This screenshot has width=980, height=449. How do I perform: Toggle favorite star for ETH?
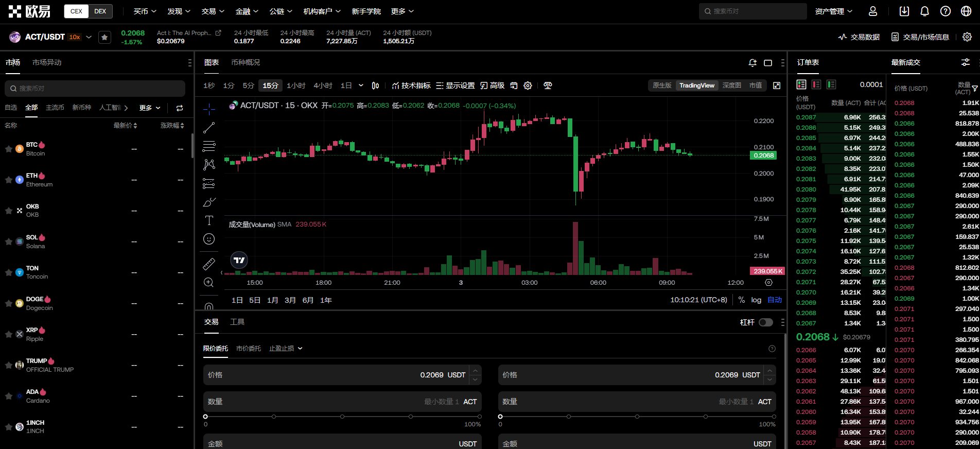pos(9,180)
